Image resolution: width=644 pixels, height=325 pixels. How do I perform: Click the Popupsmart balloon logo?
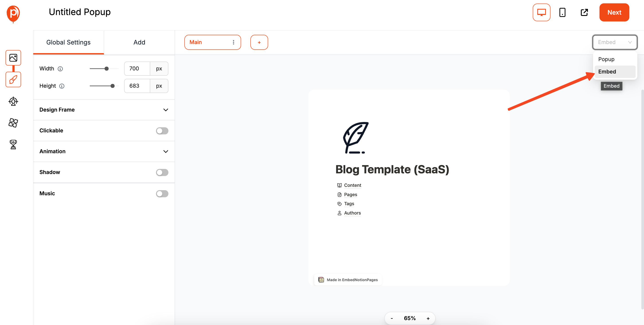pos(13,14)
